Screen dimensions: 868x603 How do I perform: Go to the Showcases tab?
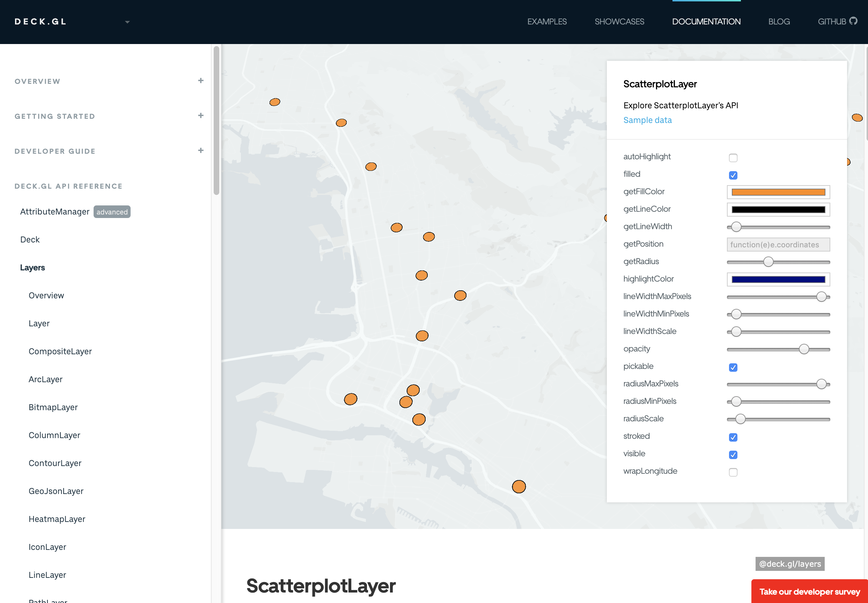coord(619,22)
